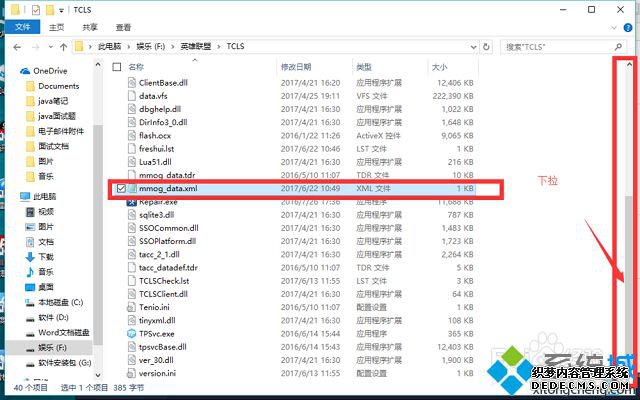640x400 pixels.
Task: Switch to the 查看 ribbon tab
Action: [x=123, y=27]
